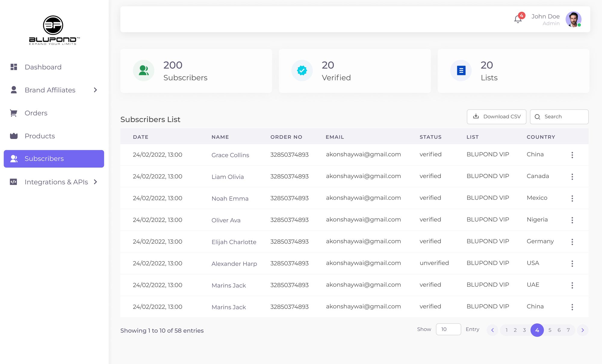Open Orders in the sidebar
This screenshot has height=364, width=602.
36,113
